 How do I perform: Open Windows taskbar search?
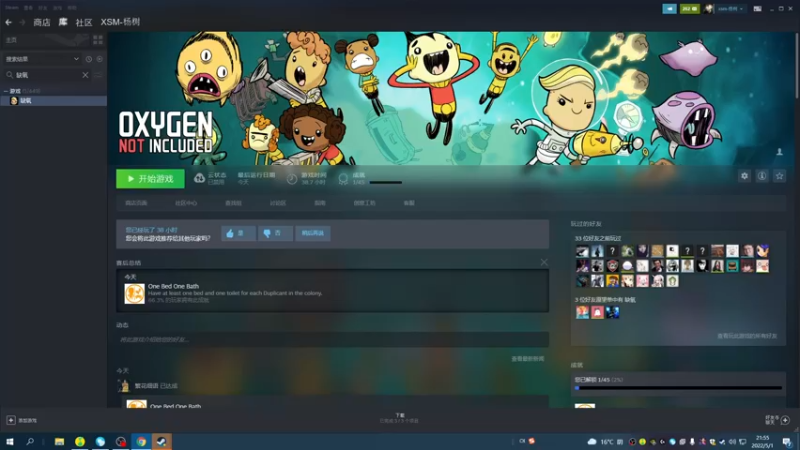coord(30,441)
